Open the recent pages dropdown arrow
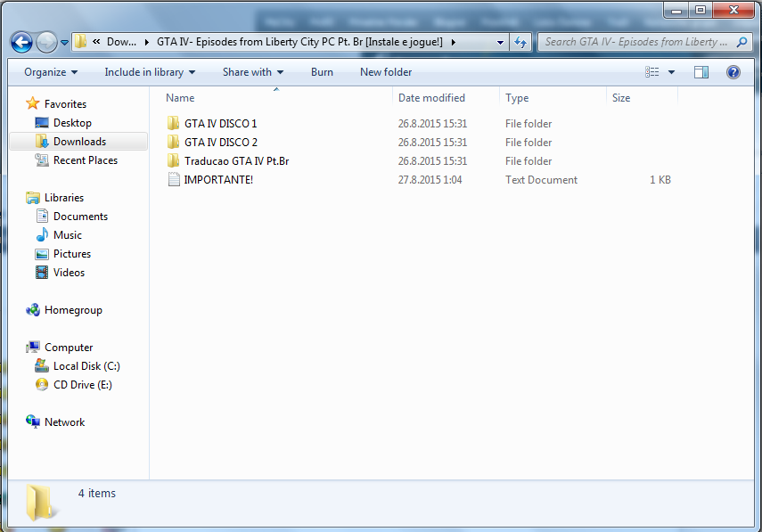The width and height of the screenshot is (762, 532). click(x=65, y=43)
